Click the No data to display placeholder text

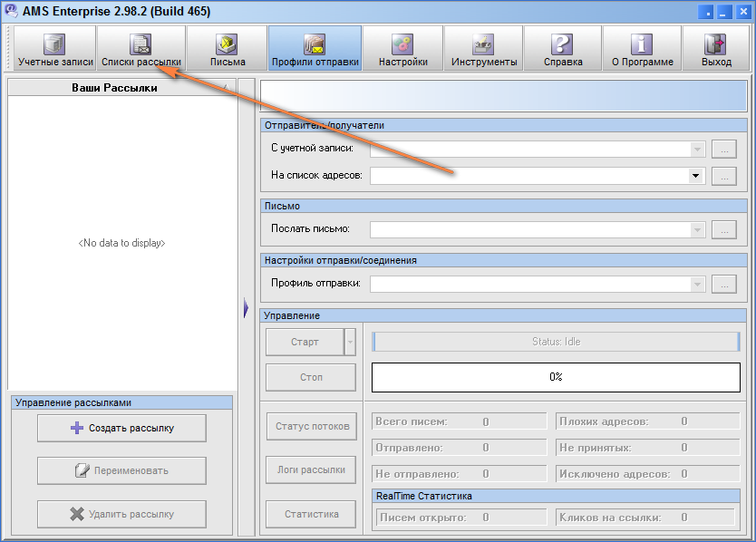(122, 243)
